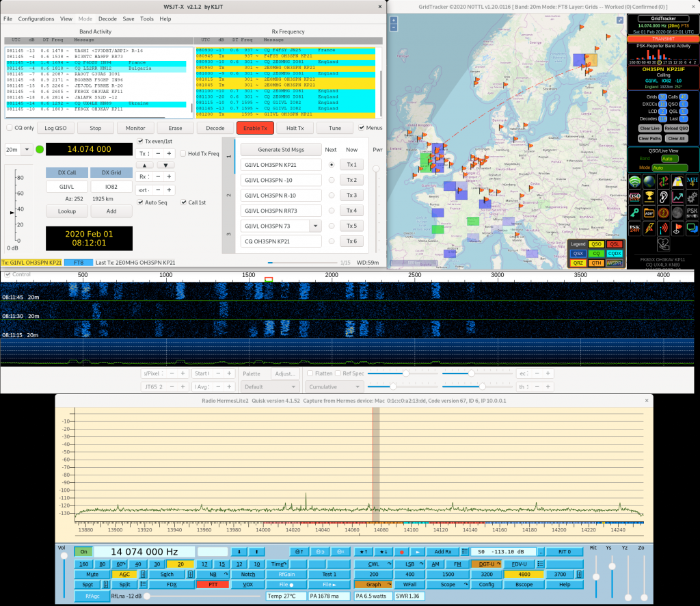The image size is (700, 606).
Task: Enable the Flatten checkbox in the waterfall controls
Action: click(310, 373)
